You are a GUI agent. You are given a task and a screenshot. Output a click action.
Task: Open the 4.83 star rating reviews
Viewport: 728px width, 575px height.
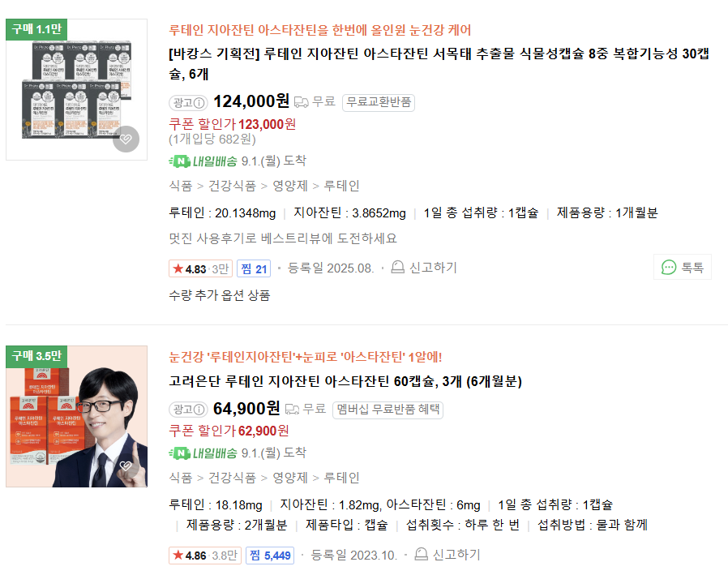click(200, 269)
